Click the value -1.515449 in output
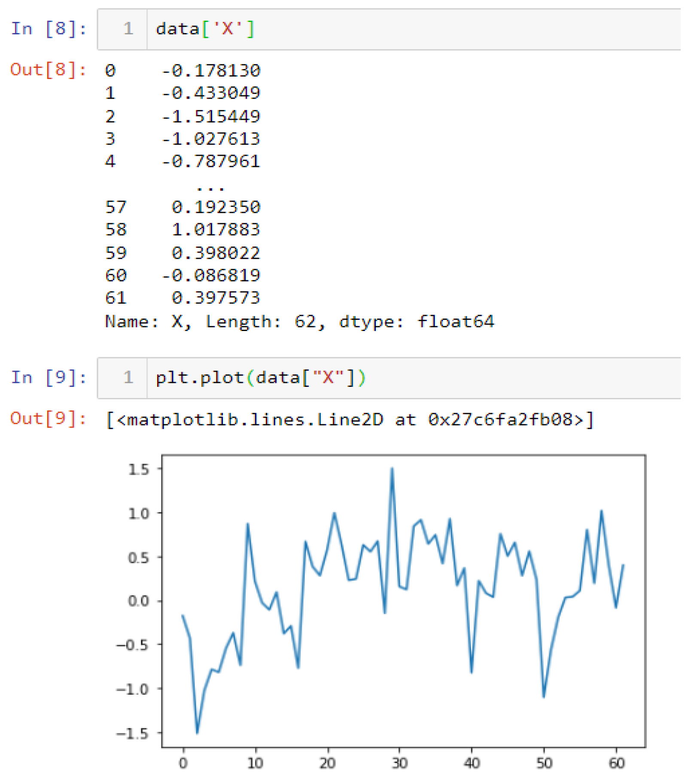The height and width of the screenshot is (784, 691). (x=210, y=116)
